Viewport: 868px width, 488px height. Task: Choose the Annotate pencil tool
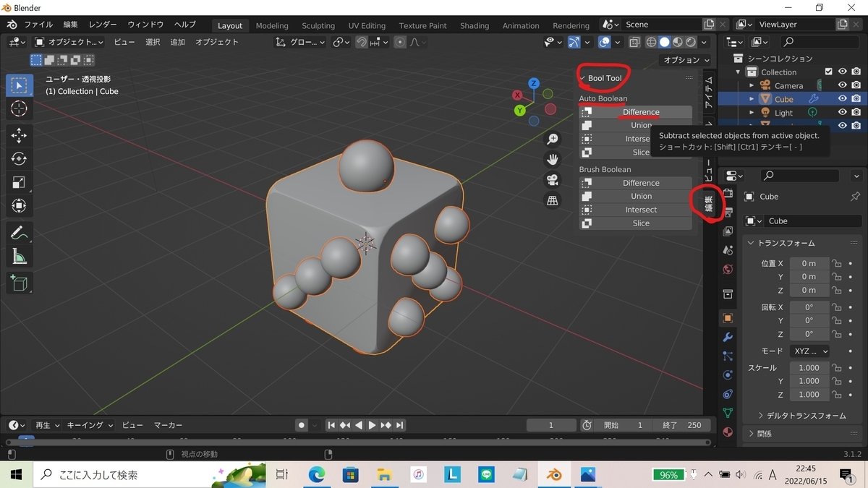click(x=19, y=233)
